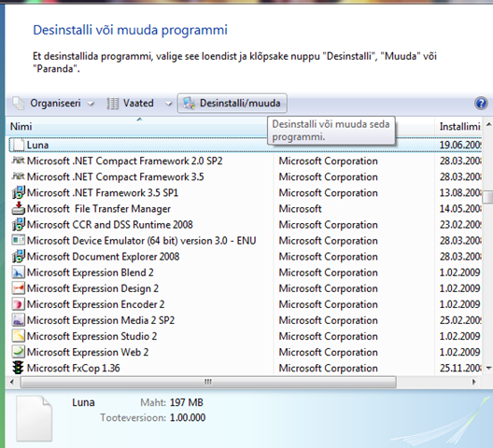Open the Organiseeri dropdown menu
This screenshot has width=493, height=448.
coord(53,103)
